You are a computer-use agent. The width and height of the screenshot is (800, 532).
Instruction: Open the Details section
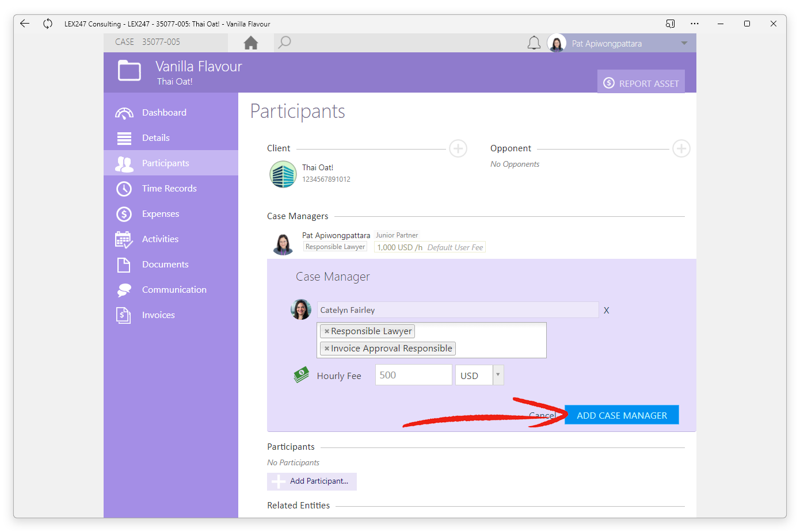pos(171,137)
